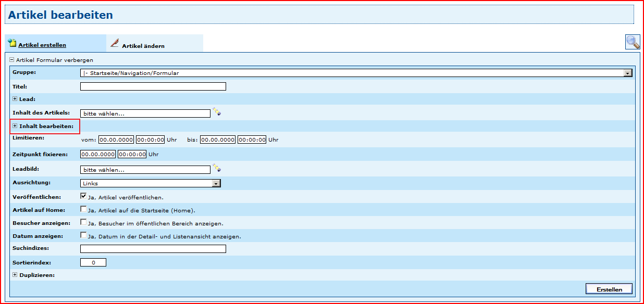Click into the Titel text field
644x304 pixels.
tap(153, 86)
